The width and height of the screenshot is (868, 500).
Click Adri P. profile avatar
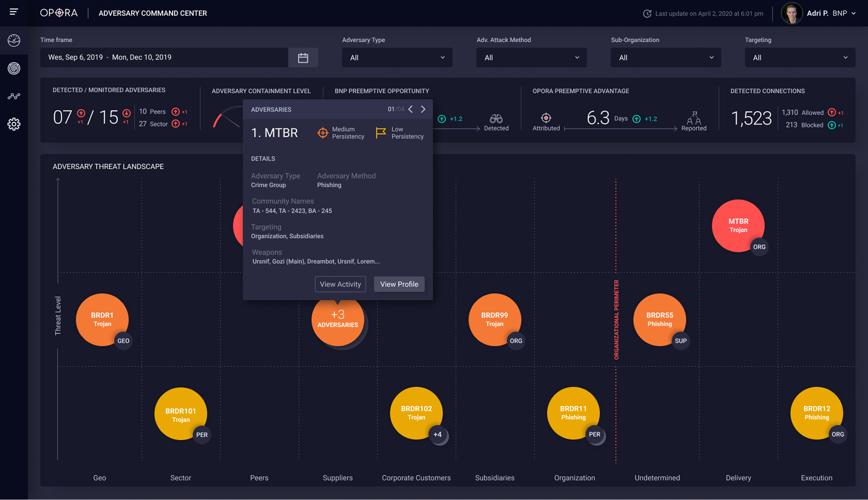point(791,13)
